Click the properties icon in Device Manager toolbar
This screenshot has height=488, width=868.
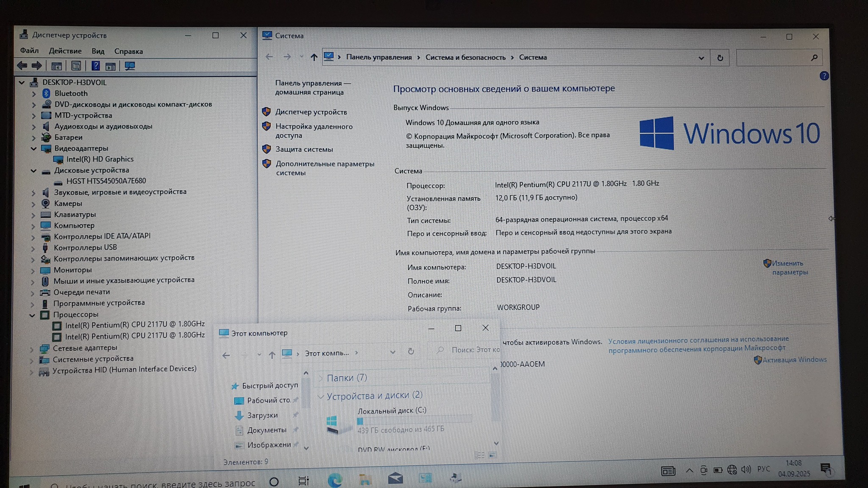point(76,66)
